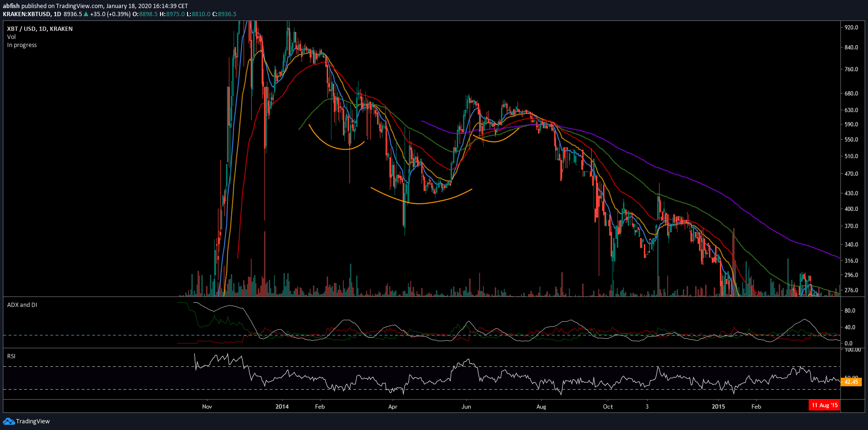Click the 370.0 price axis label
868x430 pixels.
pos(851,226)
